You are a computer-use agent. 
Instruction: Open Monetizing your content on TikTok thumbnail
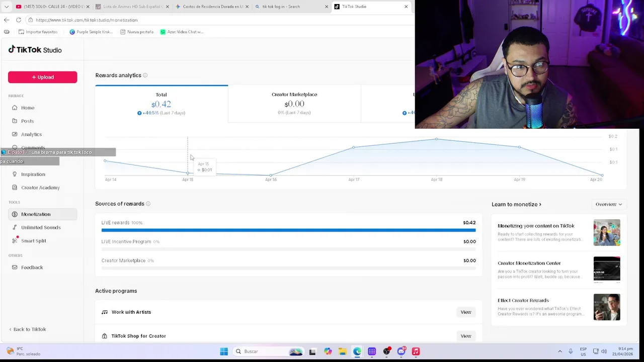pyautogui.click(x=607, y=232)
